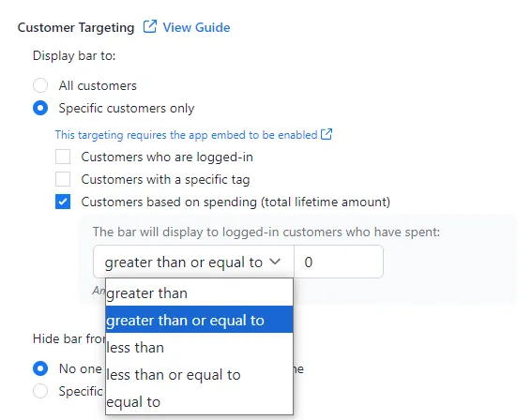Click the spending amount field showing 0
This screenshot has width=532, height=420.
point(339,262)
